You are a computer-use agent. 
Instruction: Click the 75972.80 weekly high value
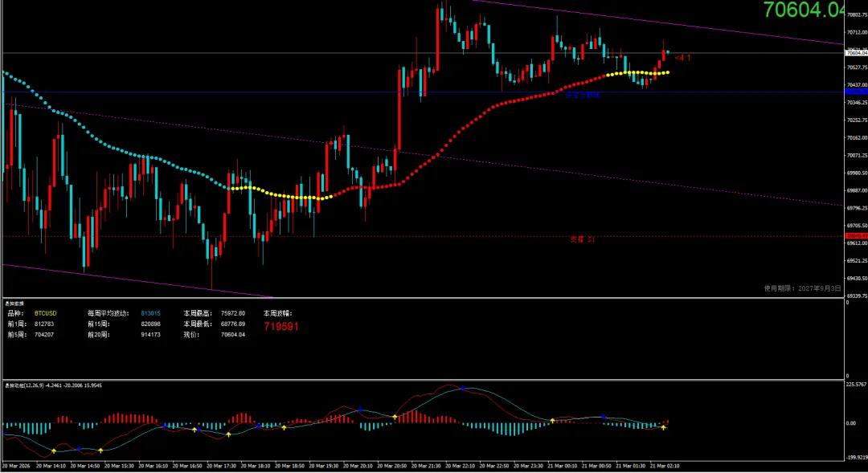click(233, 314)
